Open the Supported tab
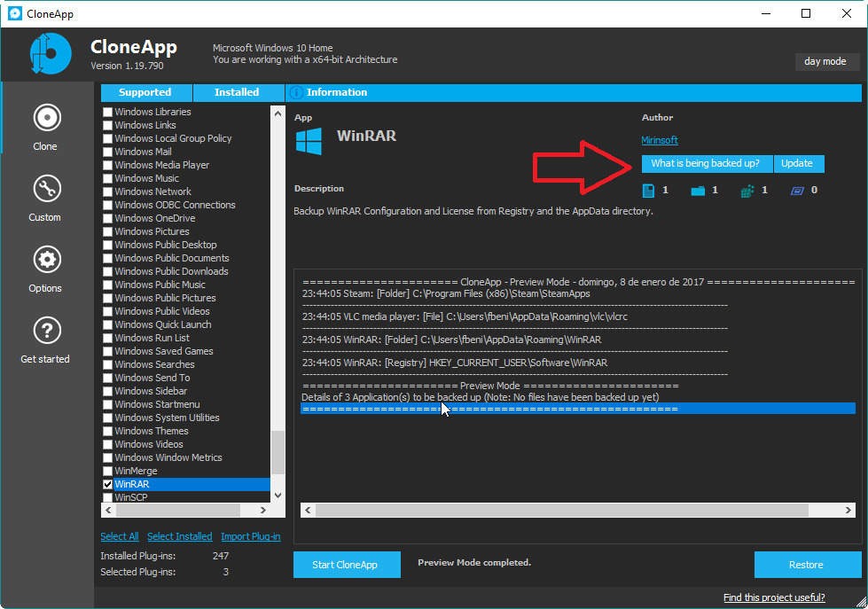Viewport: 868px width, 609px height. (x=145, y=92)
